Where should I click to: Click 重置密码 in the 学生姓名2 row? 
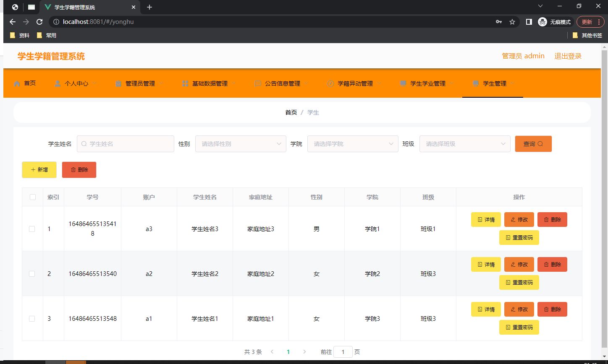(519, 282)
